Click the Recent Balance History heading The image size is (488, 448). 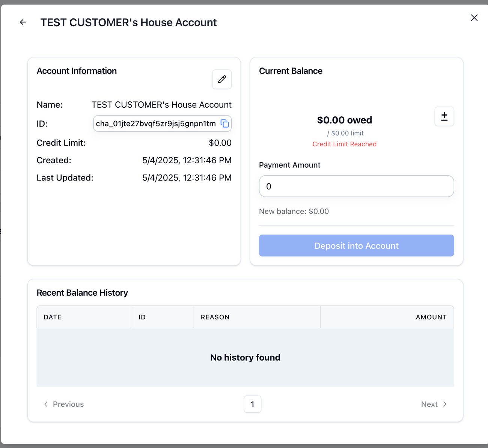[x=82, y=293]
